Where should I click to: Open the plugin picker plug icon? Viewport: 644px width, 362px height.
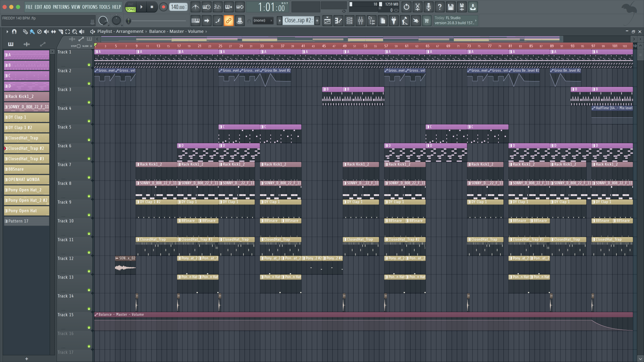(x=394, y=21)
